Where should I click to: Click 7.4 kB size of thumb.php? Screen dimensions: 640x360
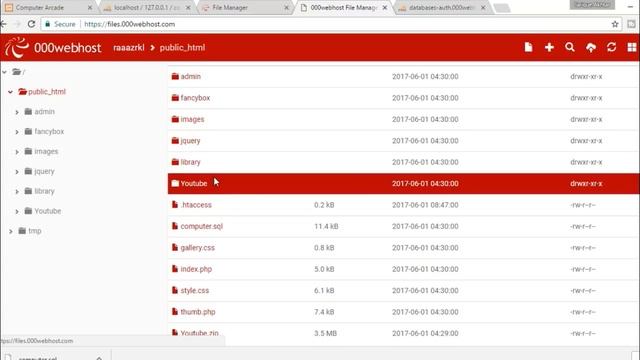click(324, 312)
